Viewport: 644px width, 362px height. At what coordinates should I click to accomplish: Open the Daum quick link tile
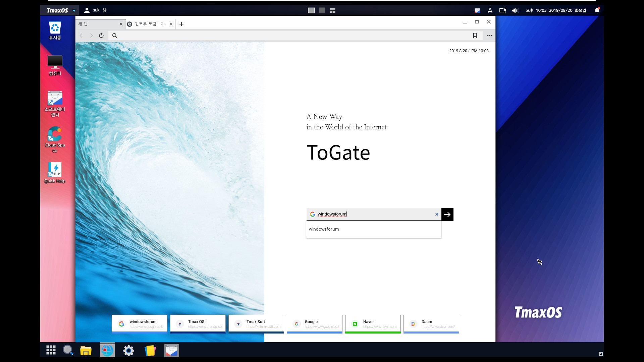(431, 324)
